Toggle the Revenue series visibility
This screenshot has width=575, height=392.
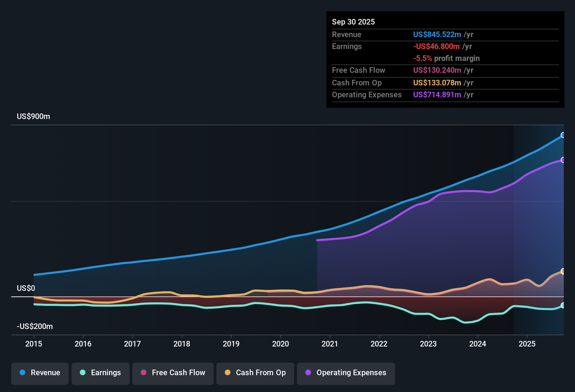pos(40,373)
